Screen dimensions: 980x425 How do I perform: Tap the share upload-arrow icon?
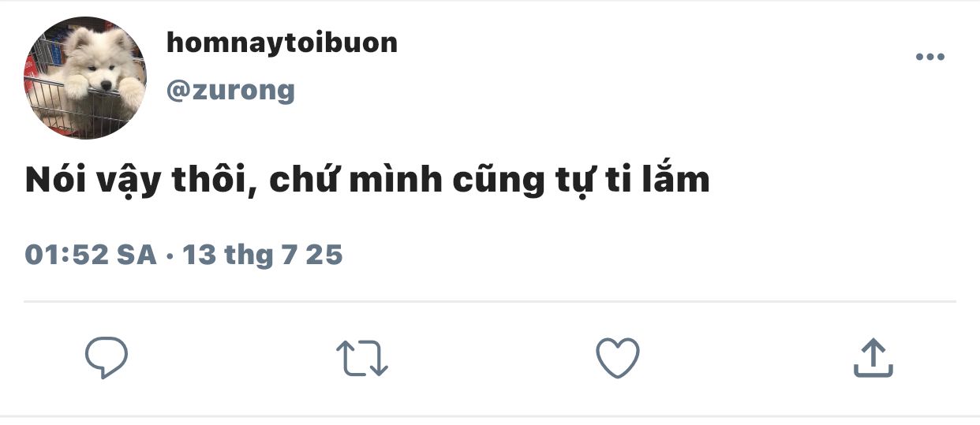pyautogui.click(x=873, y=358)
